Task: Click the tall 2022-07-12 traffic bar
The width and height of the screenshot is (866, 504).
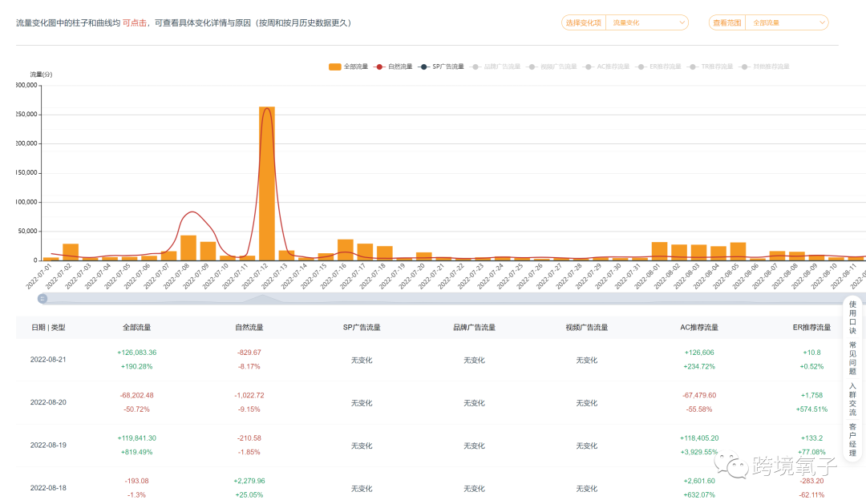Action: pos(267,183)
